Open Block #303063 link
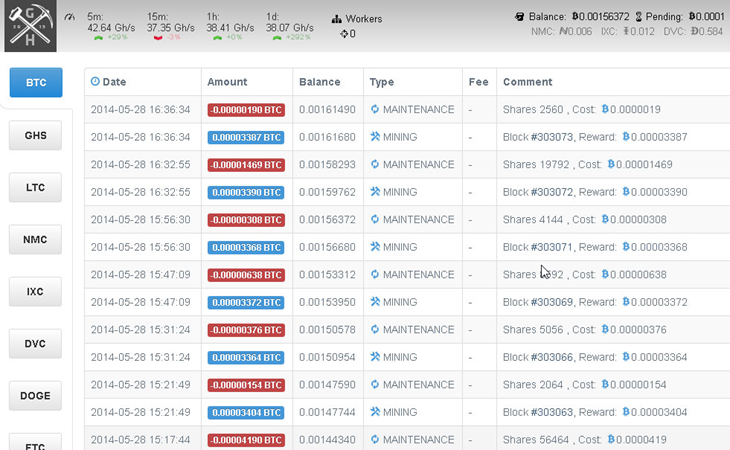The height and width of the screenshot is (450, 730). pyautogui.click(x=552, y=412)
